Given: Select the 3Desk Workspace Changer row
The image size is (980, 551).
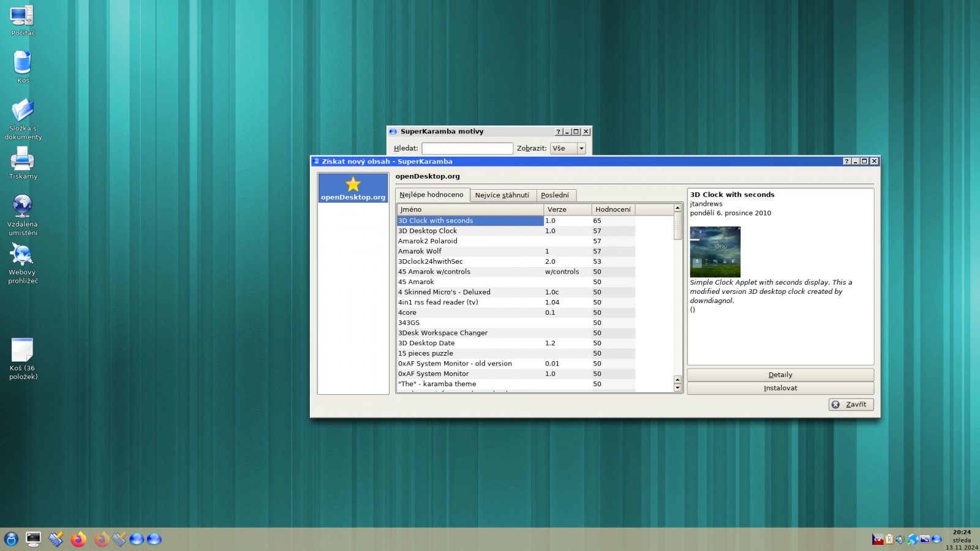Looking at the screenshot, I should [x=516, y=333].
